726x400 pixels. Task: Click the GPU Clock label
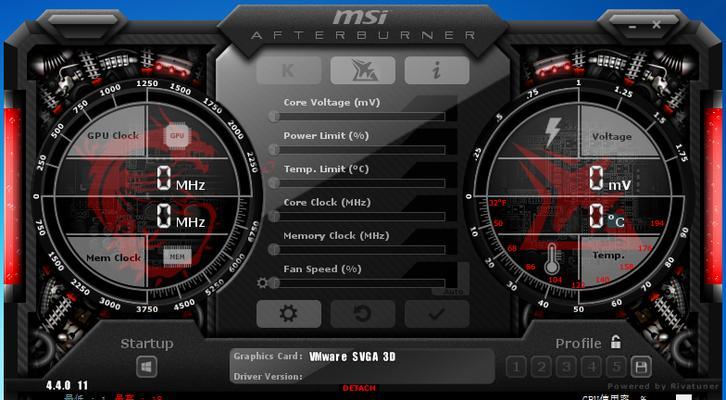pos(113,136)
